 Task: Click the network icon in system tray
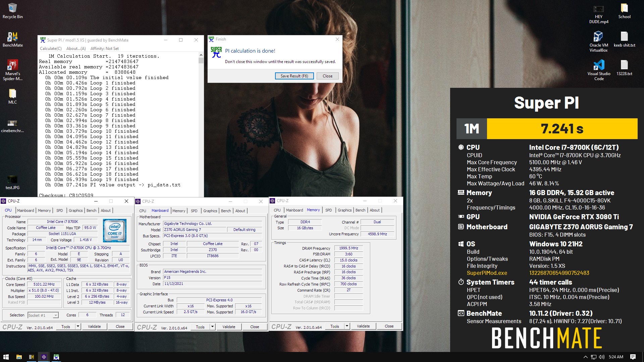[x=594, y=357]
